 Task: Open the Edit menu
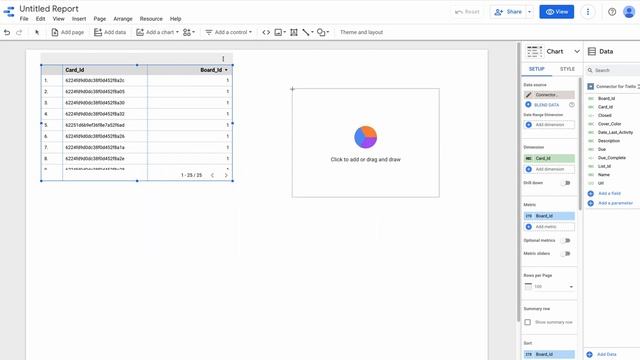pyautogui.click(x=40, y=19)
